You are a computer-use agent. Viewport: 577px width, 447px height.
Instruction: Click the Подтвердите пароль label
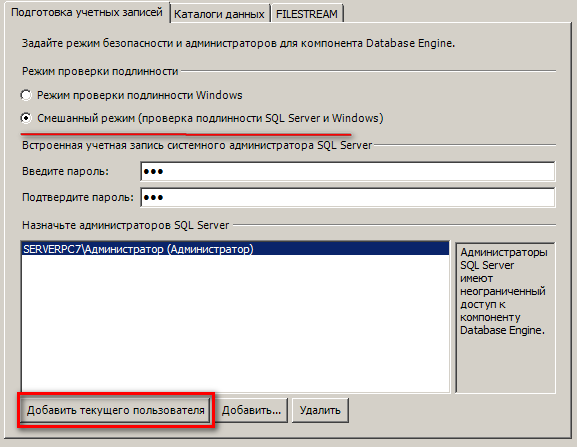click(78, 198)
